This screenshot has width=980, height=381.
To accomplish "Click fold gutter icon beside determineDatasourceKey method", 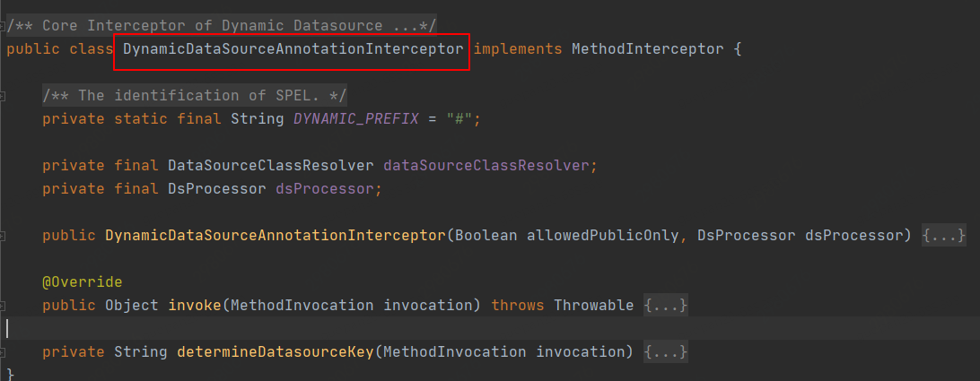I will [x=3, y=352].
